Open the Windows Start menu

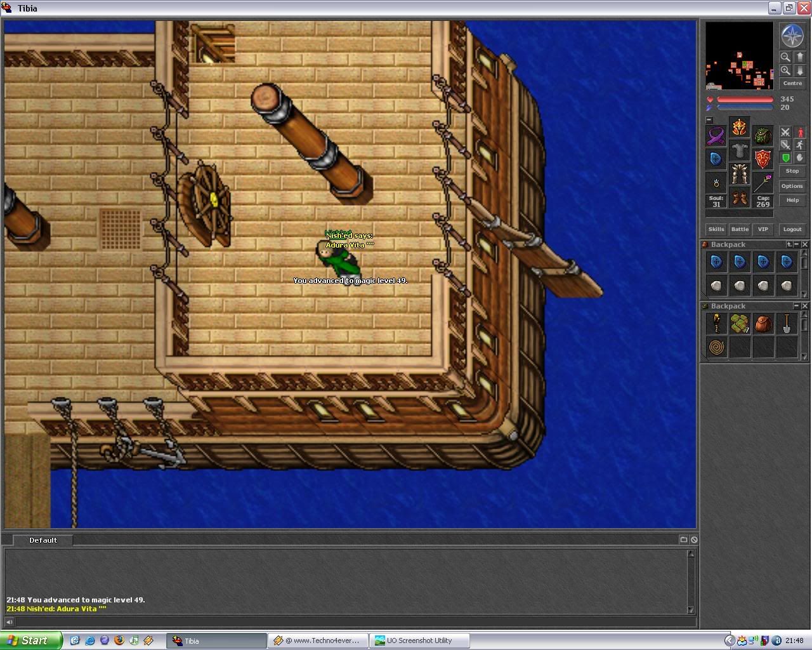[x=31, y=640]
